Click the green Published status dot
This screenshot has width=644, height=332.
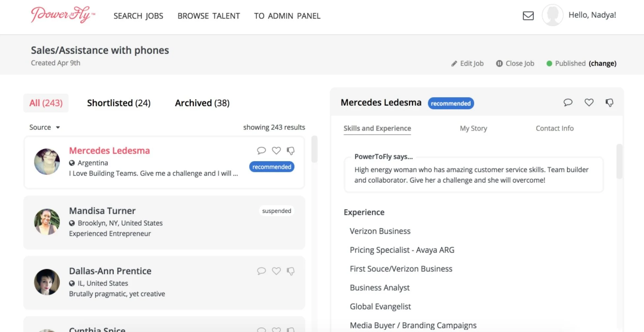549,64
